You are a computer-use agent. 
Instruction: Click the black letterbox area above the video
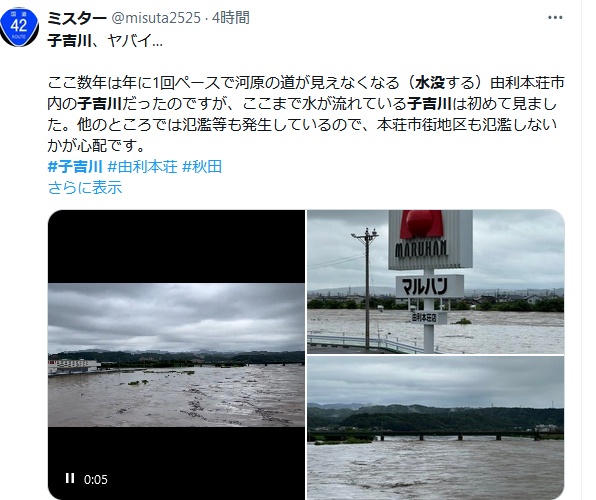point(176,246)
